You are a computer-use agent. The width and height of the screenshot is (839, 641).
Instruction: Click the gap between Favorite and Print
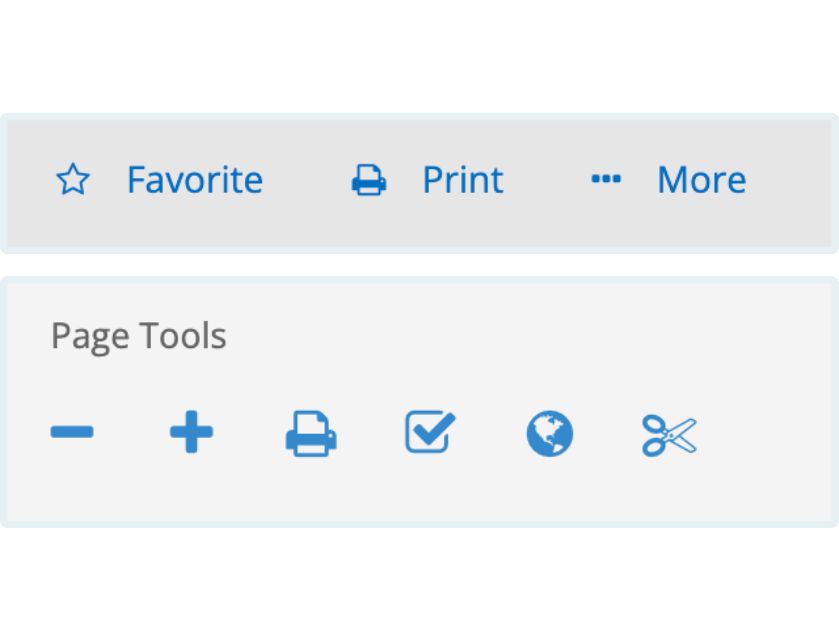[x=306, y=181]
